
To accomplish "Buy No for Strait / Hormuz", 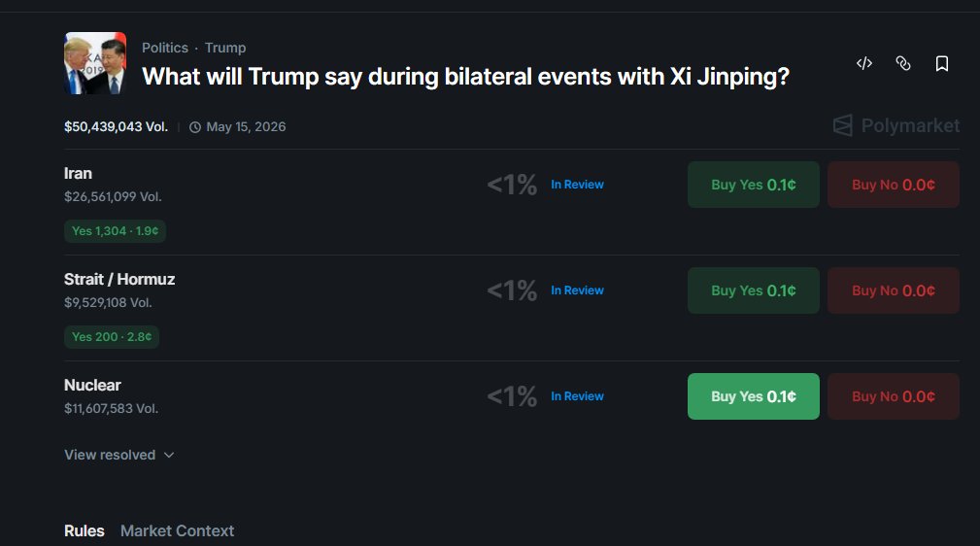I will coord(894,290).
